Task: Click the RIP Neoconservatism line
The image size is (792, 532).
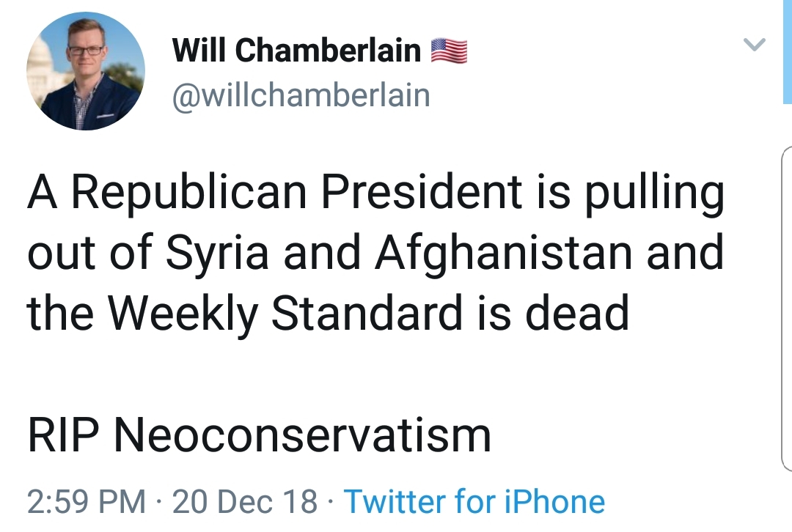Action: point(259,435)
